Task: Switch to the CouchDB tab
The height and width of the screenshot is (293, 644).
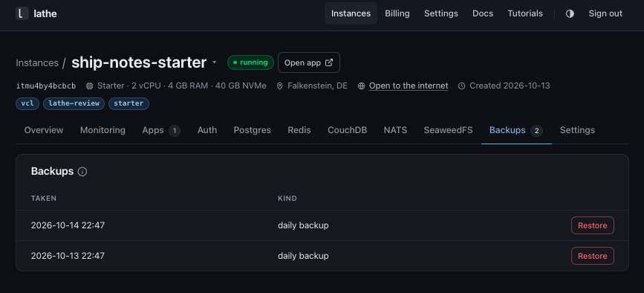Action: point(347,130)
